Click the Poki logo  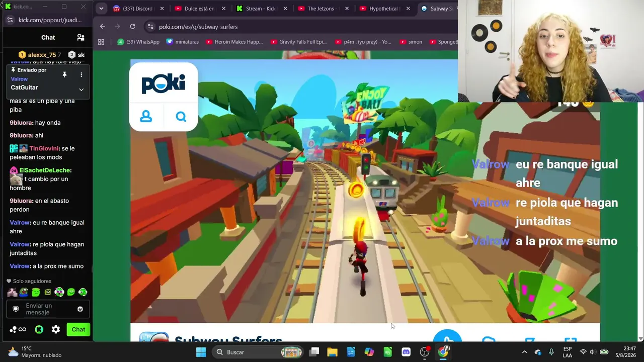coord(164,83)
